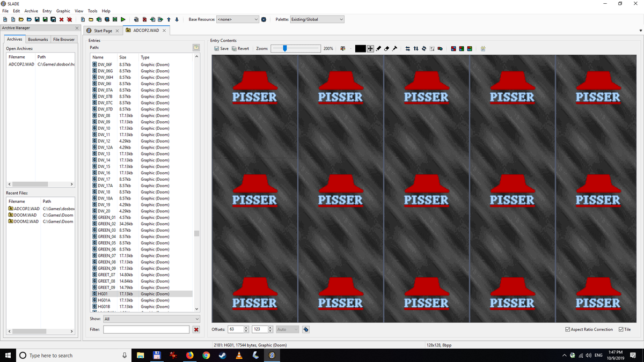Click the Save Archive floppy icon
644x362 pixels.
click(37, 19)
